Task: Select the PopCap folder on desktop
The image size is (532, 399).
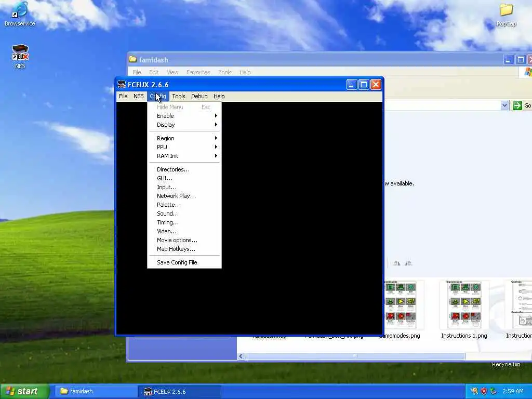Action: [506, 14]
